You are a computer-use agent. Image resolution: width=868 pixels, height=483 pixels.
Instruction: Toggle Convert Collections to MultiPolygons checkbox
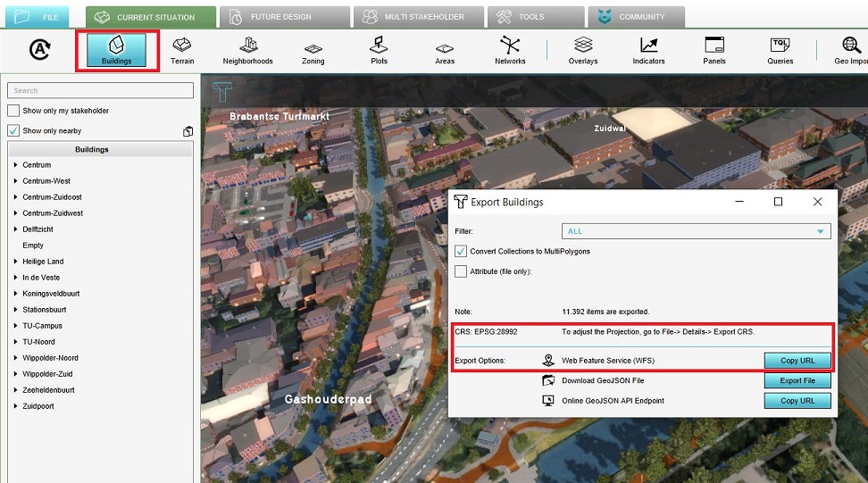tap(461, 252)
